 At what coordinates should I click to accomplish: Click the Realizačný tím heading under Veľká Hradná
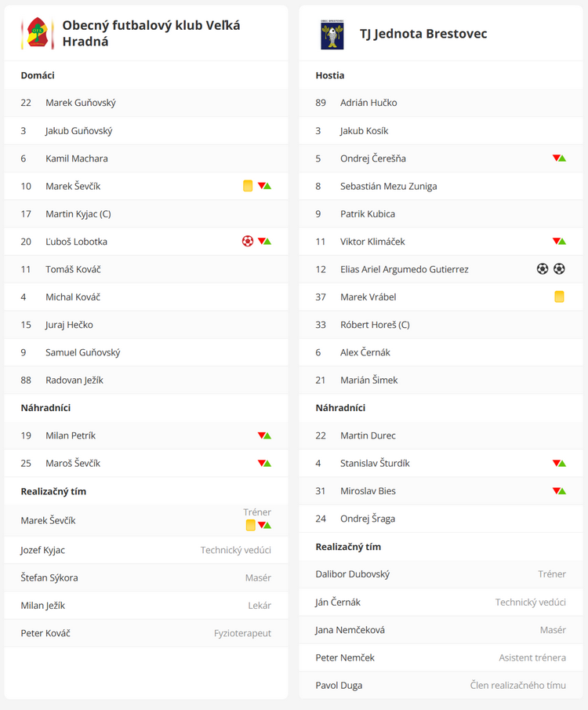[x=53, y=491]
